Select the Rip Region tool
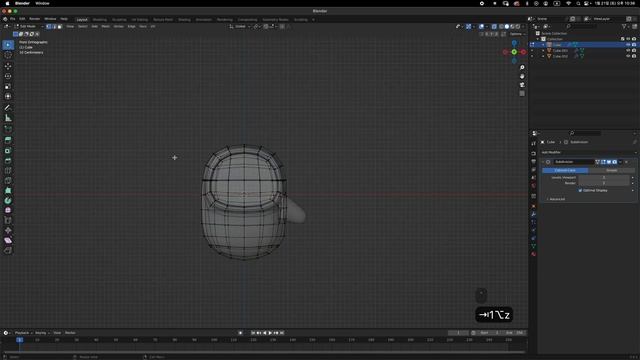 coord(8,250)
